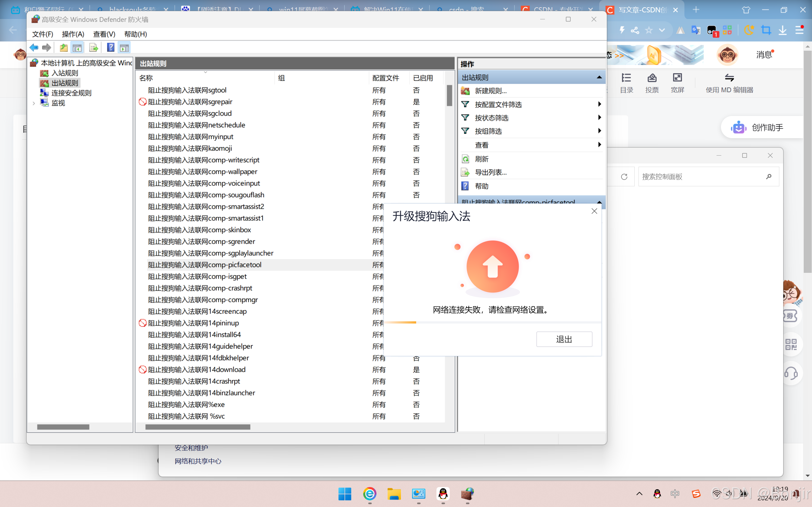Collapse the Outbound Rules (出站规则) actions section

(599, 77)
